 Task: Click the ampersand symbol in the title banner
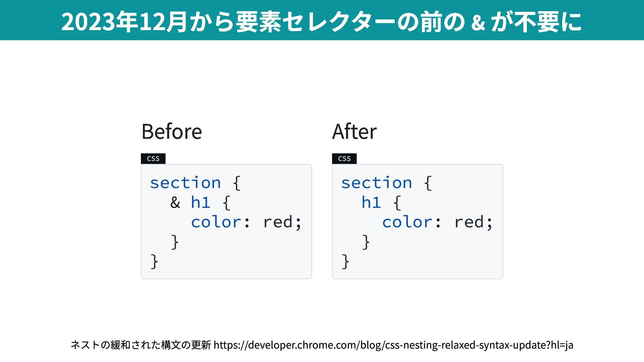pos(478,23)
